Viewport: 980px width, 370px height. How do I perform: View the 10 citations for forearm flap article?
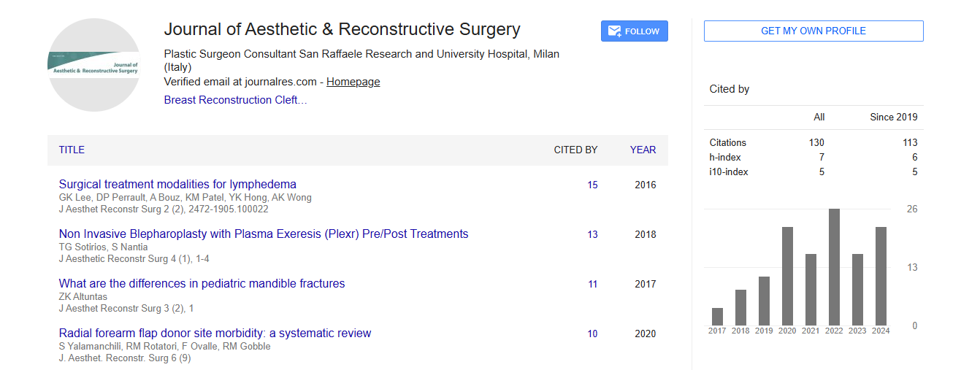[592, 334]
